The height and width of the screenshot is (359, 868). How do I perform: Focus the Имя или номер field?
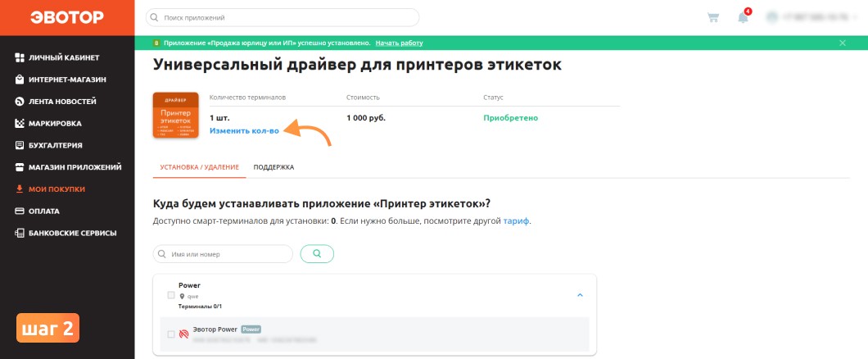(x=223, y=254)
